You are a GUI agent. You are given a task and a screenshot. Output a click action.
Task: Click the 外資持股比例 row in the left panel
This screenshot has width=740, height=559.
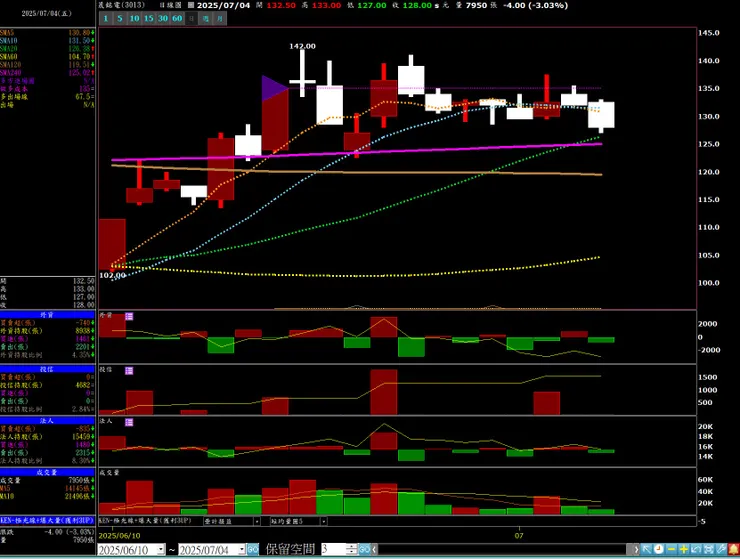click(x=47, y=355)
